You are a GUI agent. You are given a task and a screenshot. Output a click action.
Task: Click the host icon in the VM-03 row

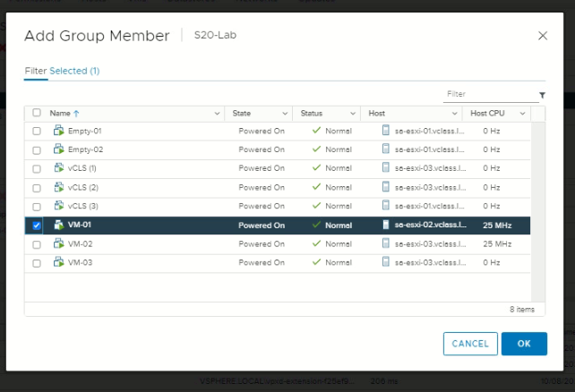pos(385,262)
